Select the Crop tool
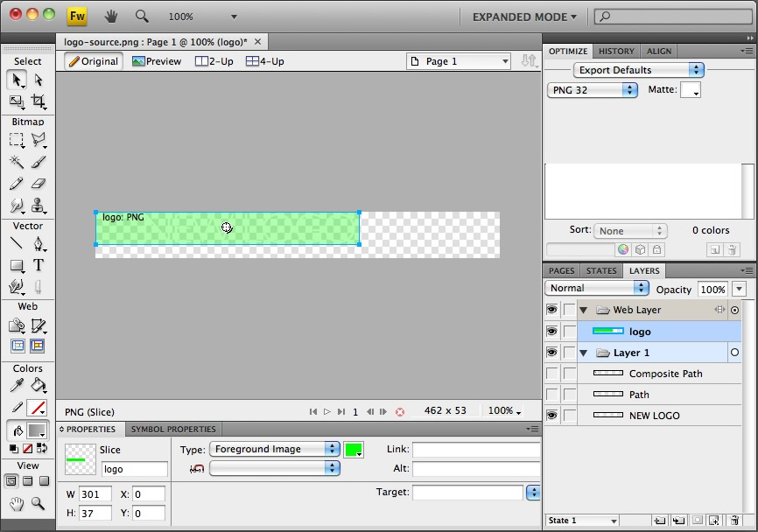The image size is (758, 532). [x=39, y=101]
